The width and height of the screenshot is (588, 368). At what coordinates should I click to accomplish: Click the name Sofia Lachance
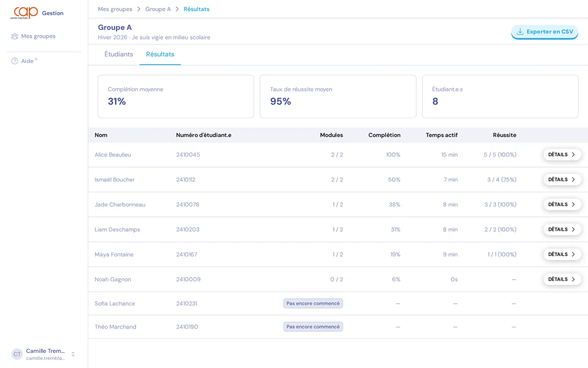(x=115, y=304)
